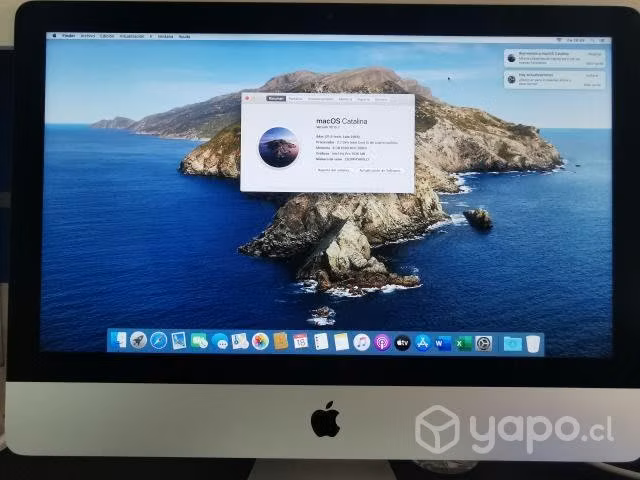Open the Ayuda menu
640x480 pixels.
[184, 37]
